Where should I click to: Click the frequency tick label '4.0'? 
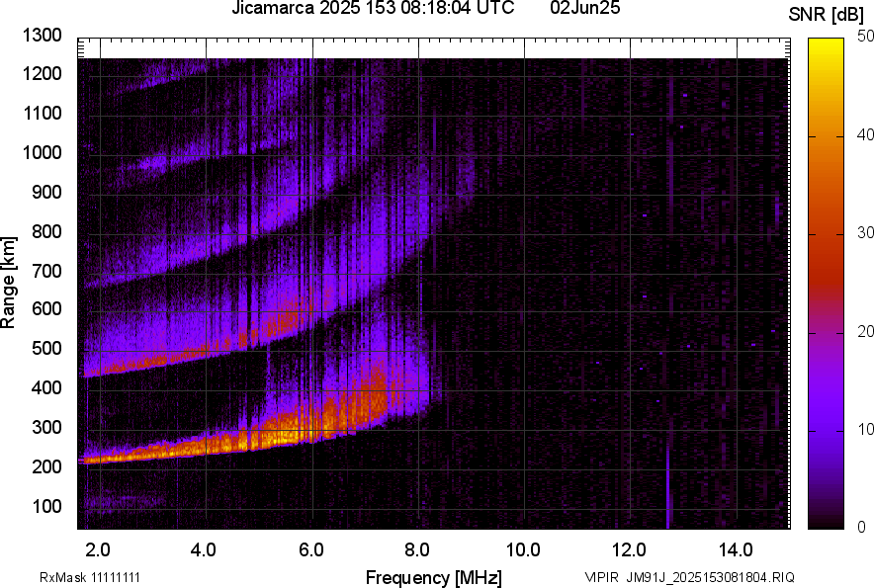(x=203, y=550)
